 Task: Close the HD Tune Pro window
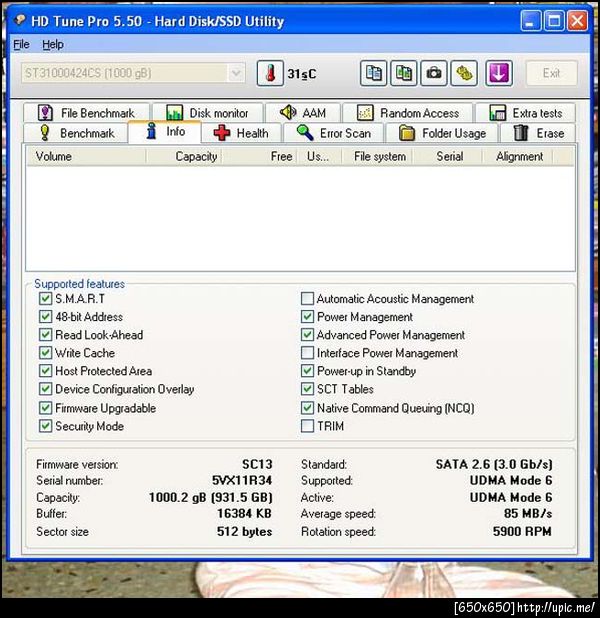(x=578, y=20)
